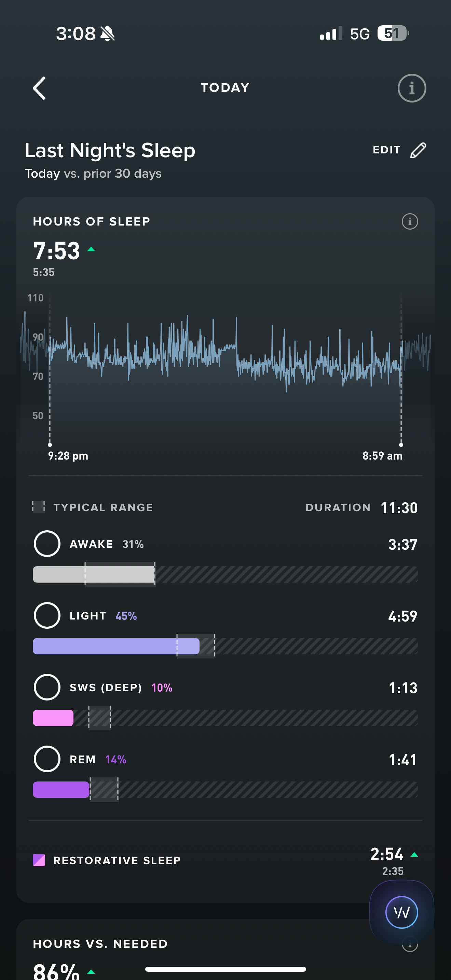
Task: Tap the back arrow icon
Action: 40,88
